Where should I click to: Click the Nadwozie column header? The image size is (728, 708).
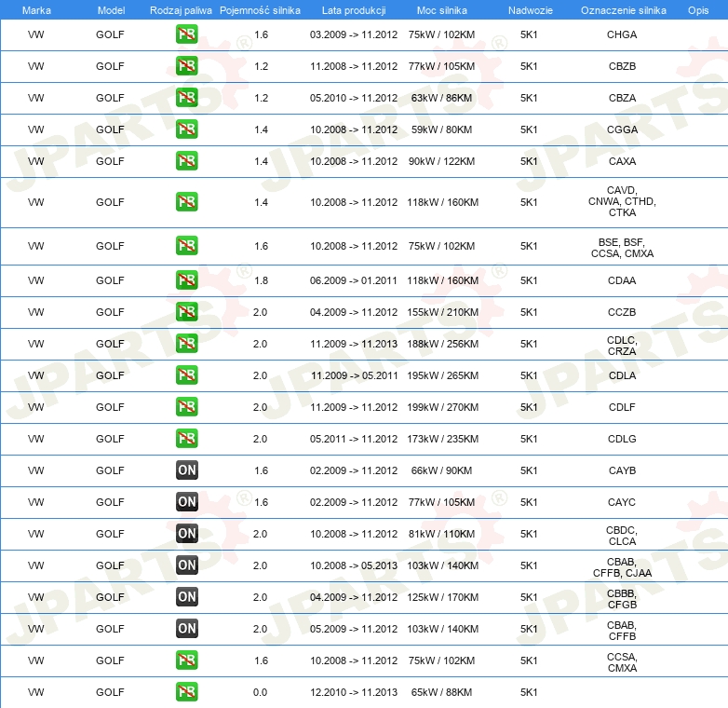(x=531, y=10)
